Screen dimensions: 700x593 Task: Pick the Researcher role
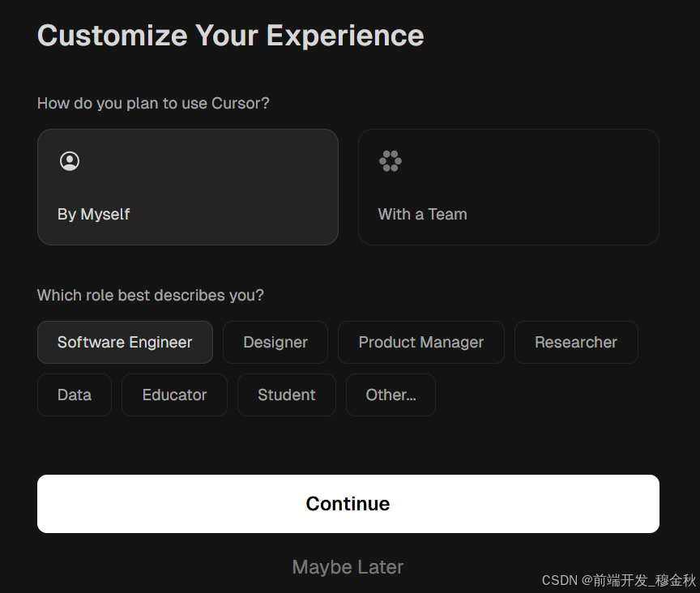576,342
